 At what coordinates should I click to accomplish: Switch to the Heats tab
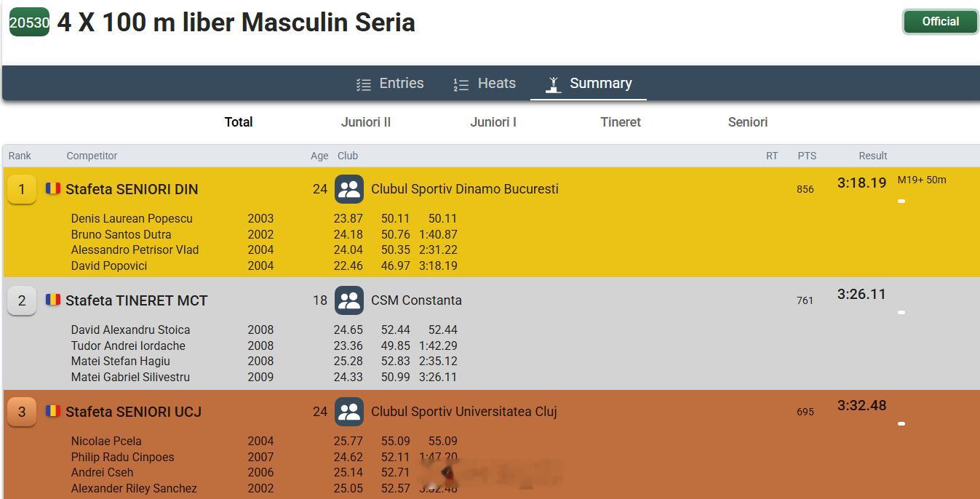click(x=485, y=84)
